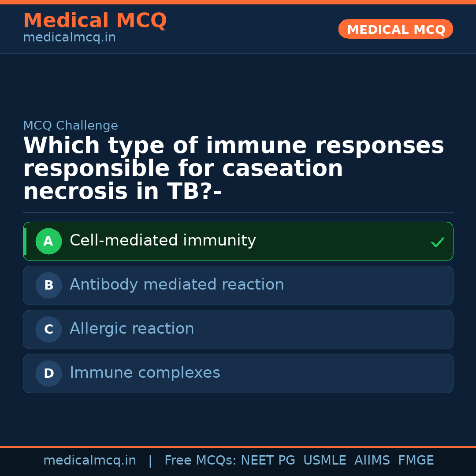Click the orange MEDICAL MCQ badge
This screenshot has width=476, height=476.
point(395,30)
